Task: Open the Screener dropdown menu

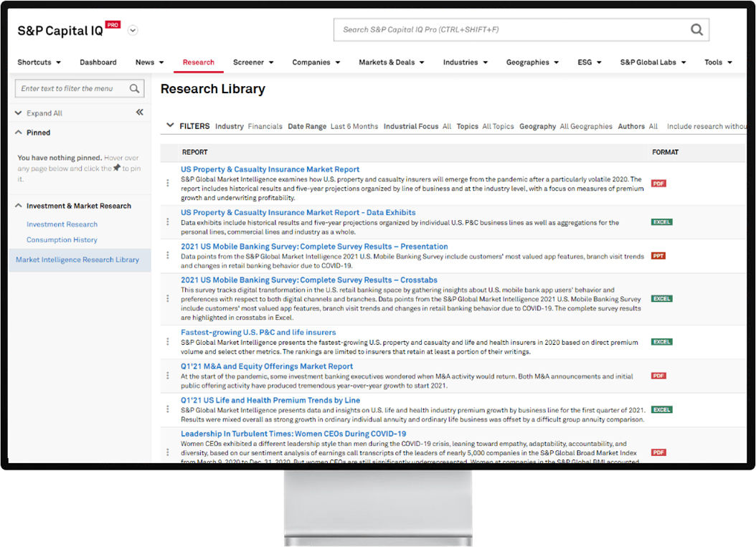Action: 253,62
